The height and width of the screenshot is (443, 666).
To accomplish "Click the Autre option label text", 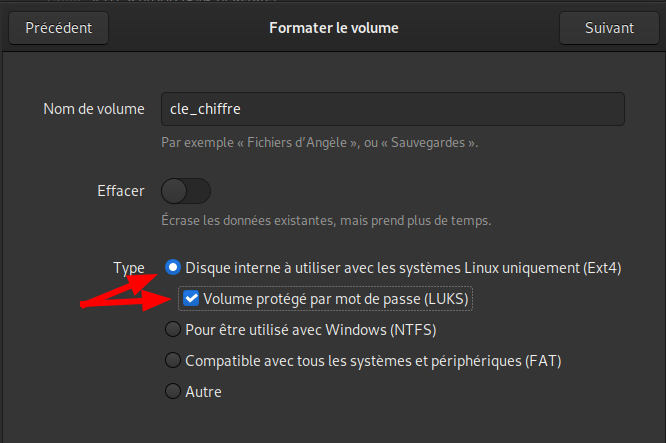I will [x=203, y=392].
